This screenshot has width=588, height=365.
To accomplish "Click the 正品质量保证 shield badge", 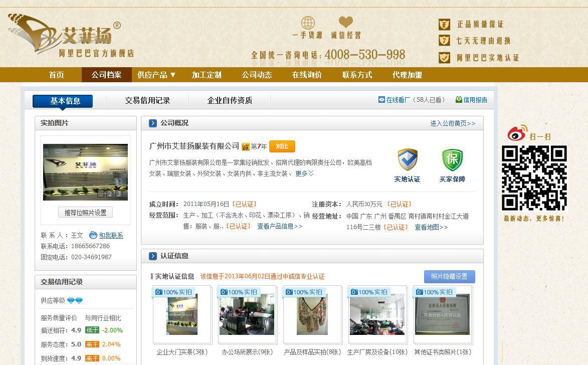I will (x=444, y=25).
